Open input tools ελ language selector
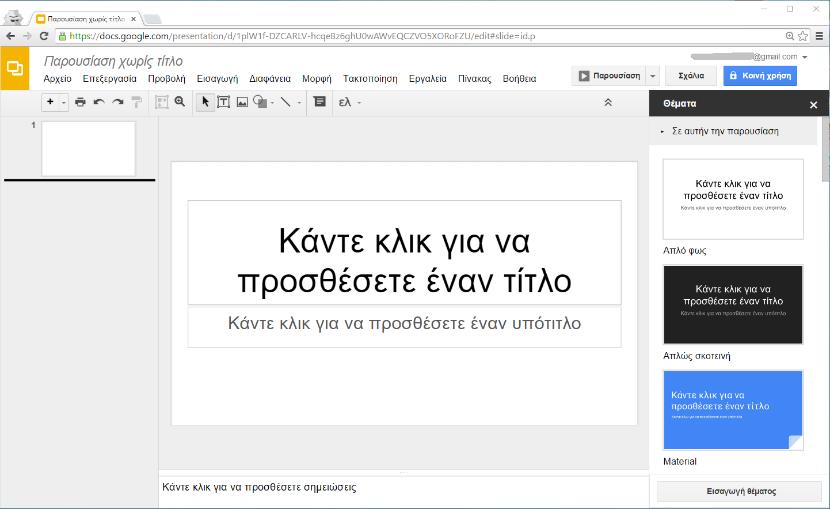Screen dimensions: 830x509 [349, 102]
